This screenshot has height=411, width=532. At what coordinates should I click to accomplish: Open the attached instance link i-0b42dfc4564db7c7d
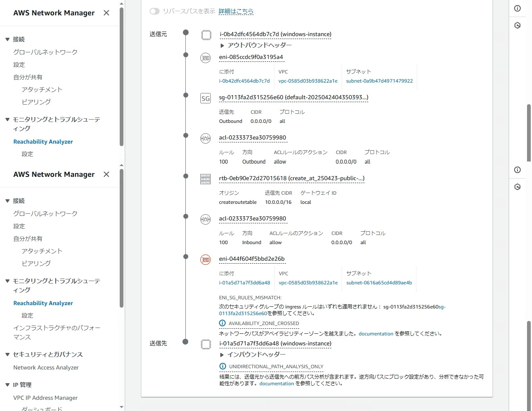tap(244, 81)
